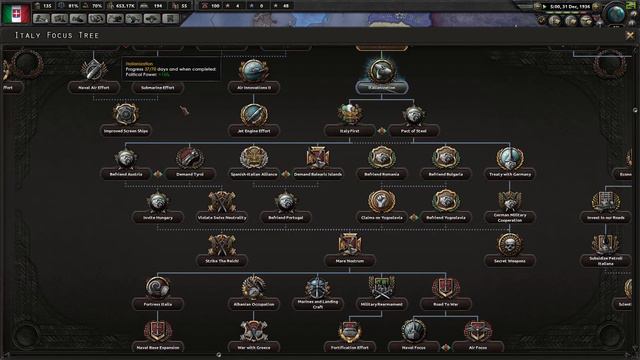This screenshot has height=360, width=640.
Task: Select the Demand Balearic Islands focus
Action: 318,163
